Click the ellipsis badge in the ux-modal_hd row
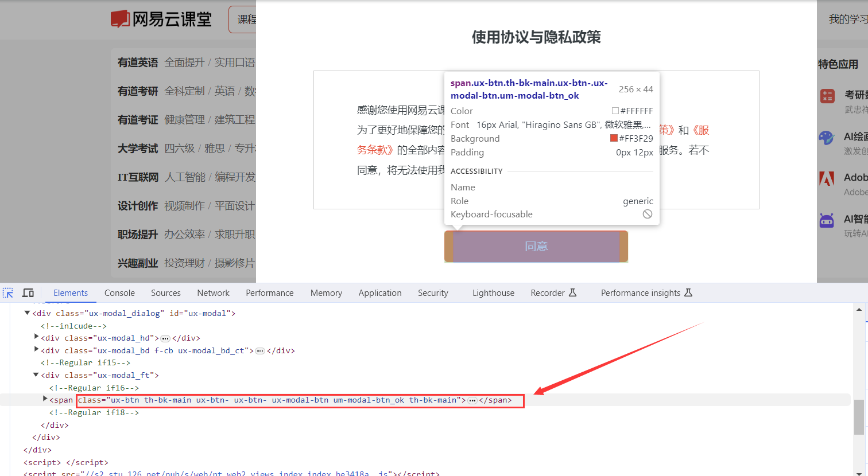This screenshot has width=868, height=476. 165,338
